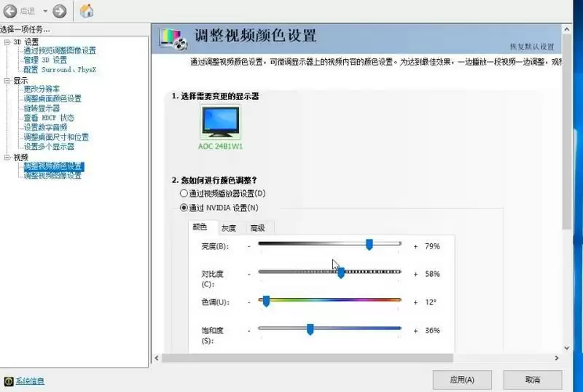Click 恢复默认设置 link

coord(532,47)
